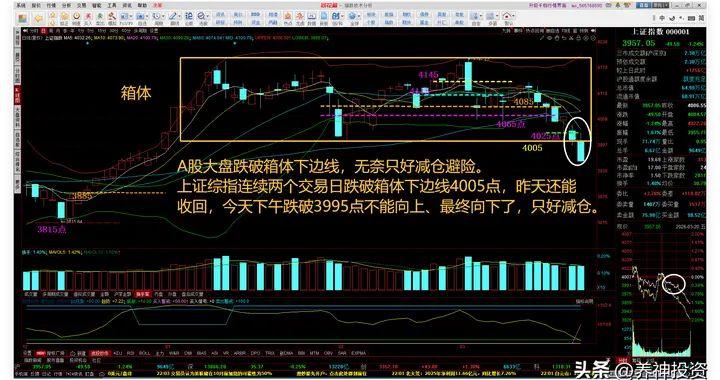Click the 陆港 button
Screen dimensions: 720x380
(273, 14)
